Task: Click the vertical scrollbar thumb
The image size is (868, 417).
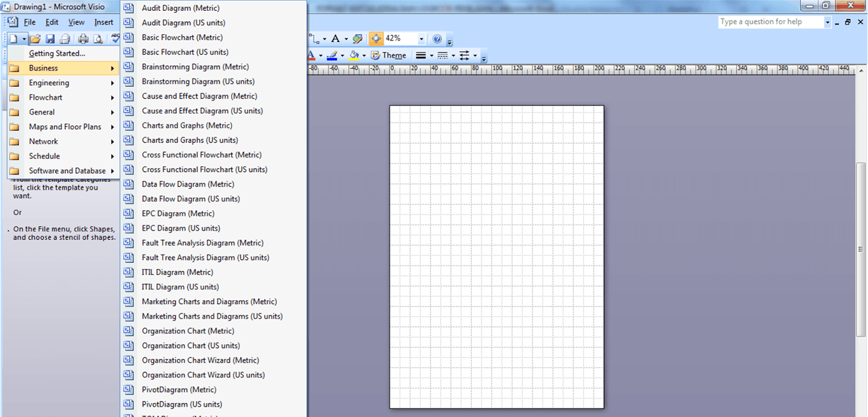Action: pyautogui.click(x=860, y=249)
